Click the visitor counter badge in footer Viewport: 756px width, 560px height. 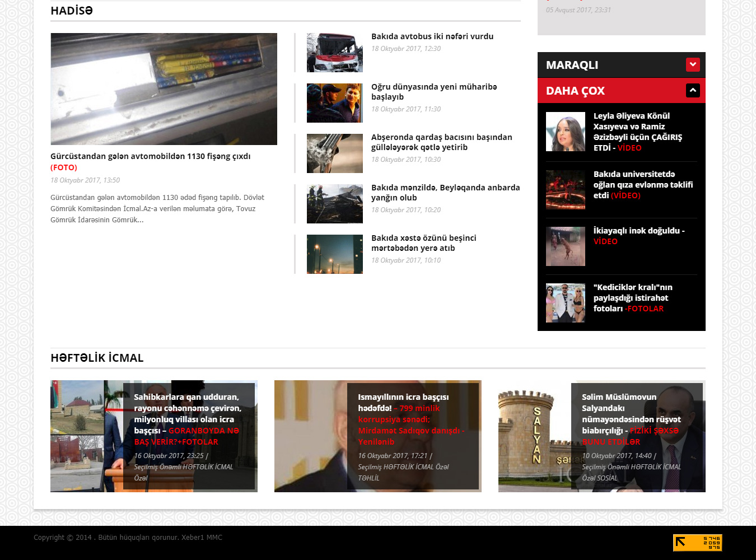[697, 543]
